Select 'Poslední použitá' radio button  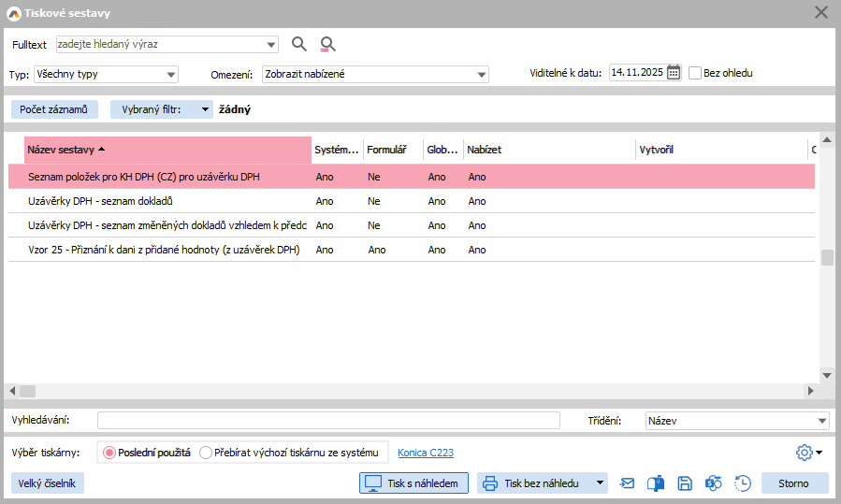pos(109,453)
